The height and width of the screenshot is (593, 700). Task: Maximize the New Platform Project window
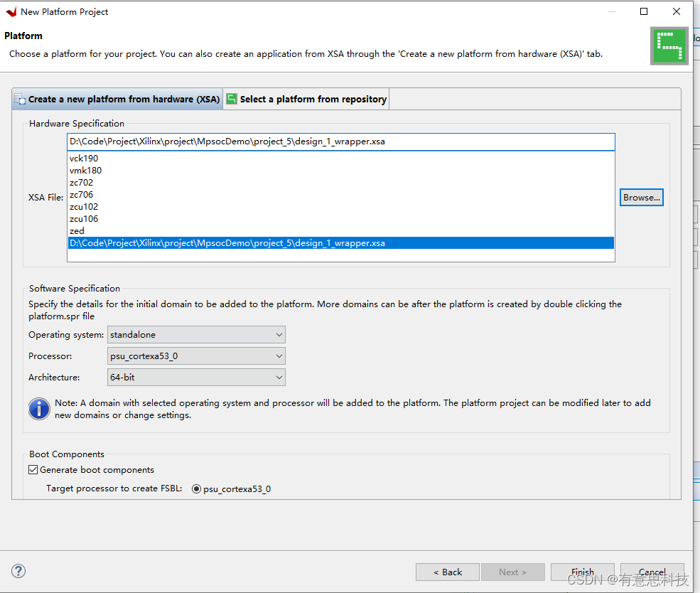[x=644, y=11]
